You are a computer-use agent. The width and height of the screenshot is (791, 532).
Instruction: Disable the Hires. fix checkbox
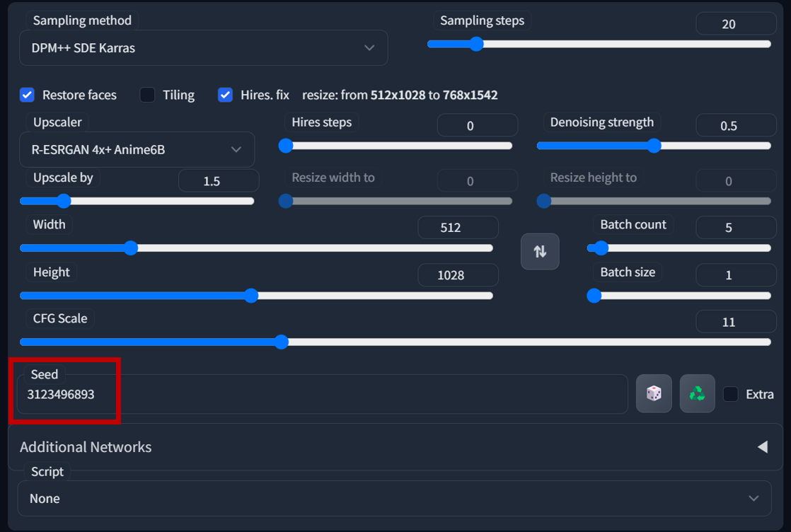pyautogui.click(x=225, y=95)
